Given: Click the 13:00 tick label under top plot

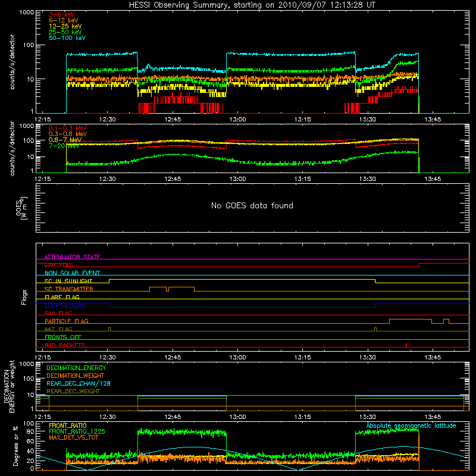Looking at the screenshot, I should (237, 120).
